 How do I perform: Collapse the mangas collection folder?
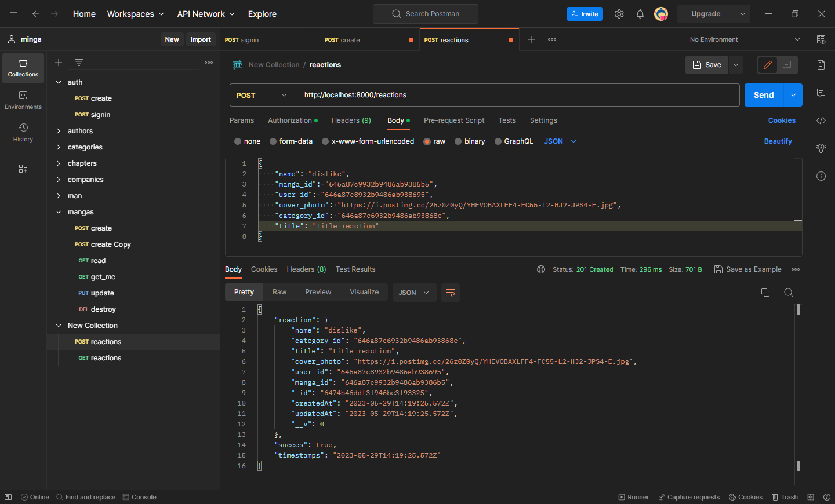[59, 212]
